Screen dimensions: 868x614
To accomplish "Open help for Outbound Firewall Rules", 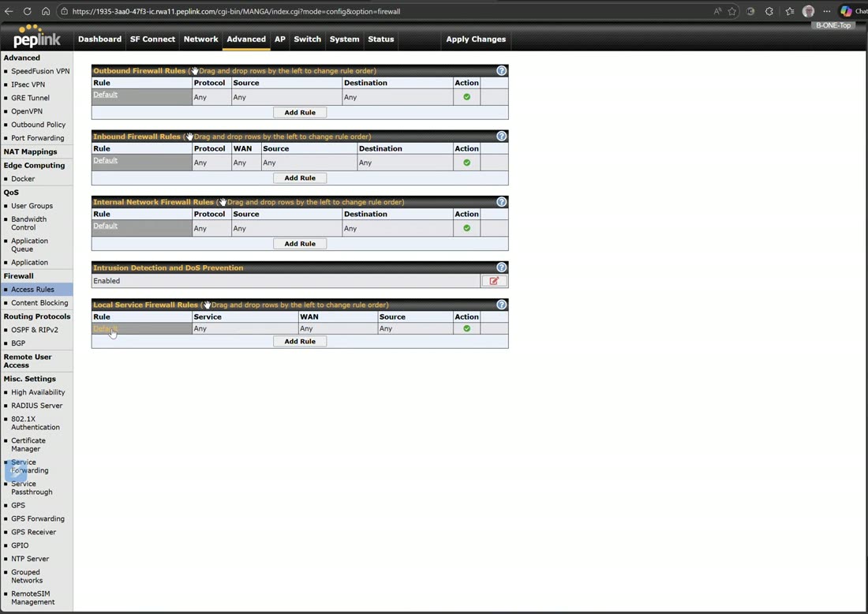I will (x=501, y=71).
